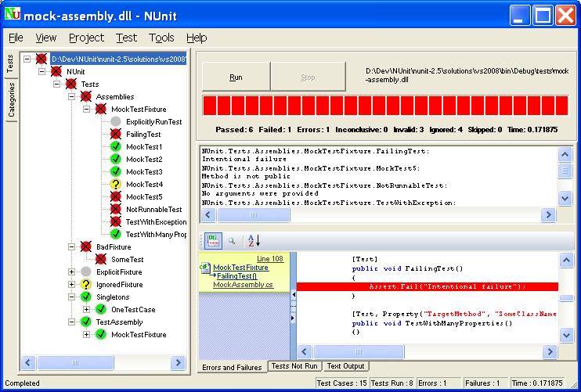Open the MockTestFixture stack trace link
This screenshot has height=392, width=581.
pos(240,268)
